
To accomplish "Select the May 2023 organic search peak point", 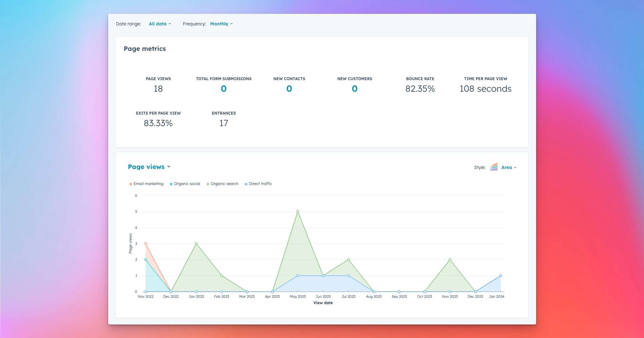I will tap(298, 211).
